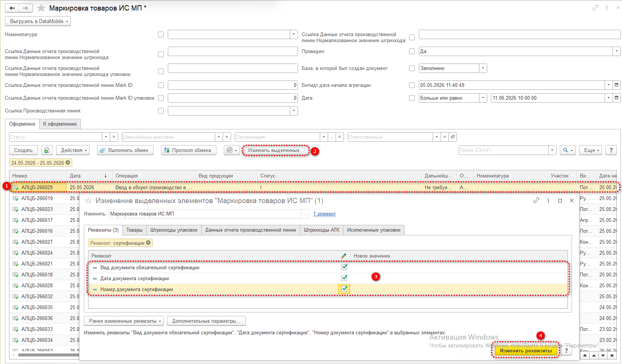The image size is (622, 364).
Task: Click the Mark ID упаковки number field
Action: [x=233, y=98]
